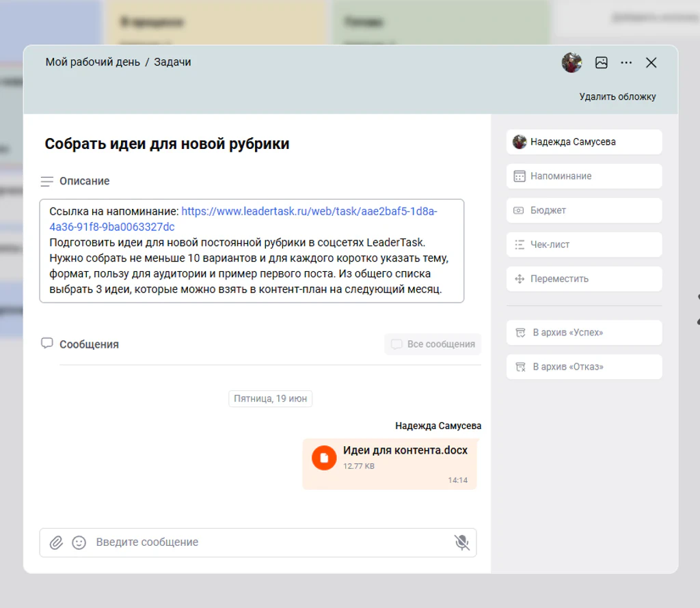The height and width of the screenshot is (608, 700).
Task: Click 'Переместить' to move the task
Action: [x=584, y=279]
